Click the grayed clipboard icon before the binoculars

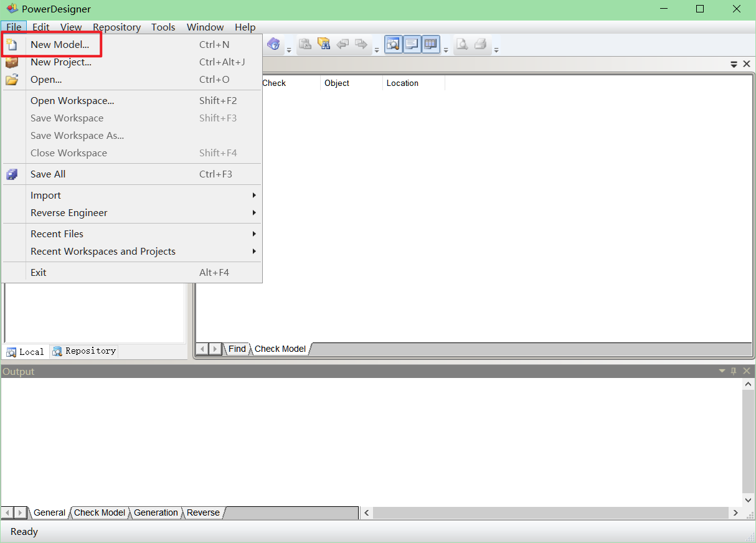click(x=305, y=44)
